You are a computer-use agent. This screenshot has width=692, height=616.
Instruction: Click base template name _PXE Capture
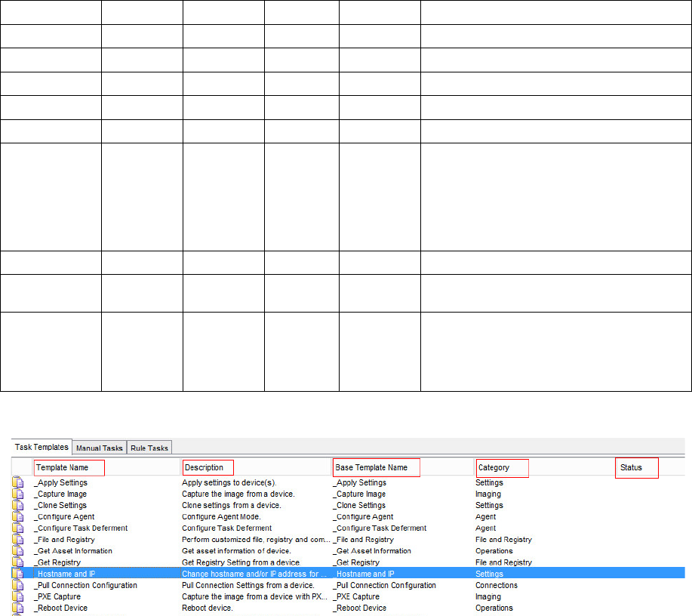(x=356, y=597)
